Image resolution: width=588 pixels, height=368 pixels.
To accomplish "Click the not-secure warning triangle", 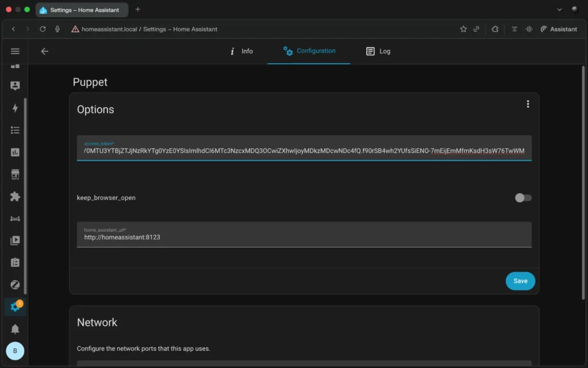I will pyautogui.click(x=75, y=29).
